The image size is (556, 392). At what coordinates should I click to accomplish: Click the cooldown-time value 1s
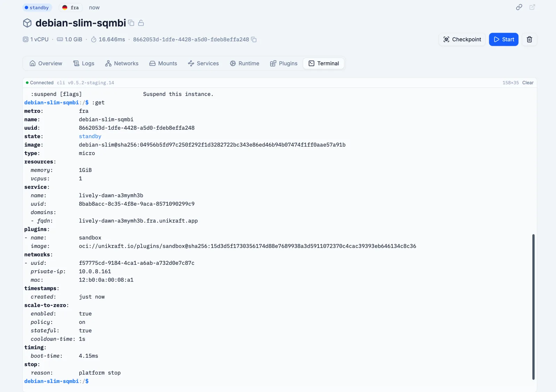coord(82,339)
